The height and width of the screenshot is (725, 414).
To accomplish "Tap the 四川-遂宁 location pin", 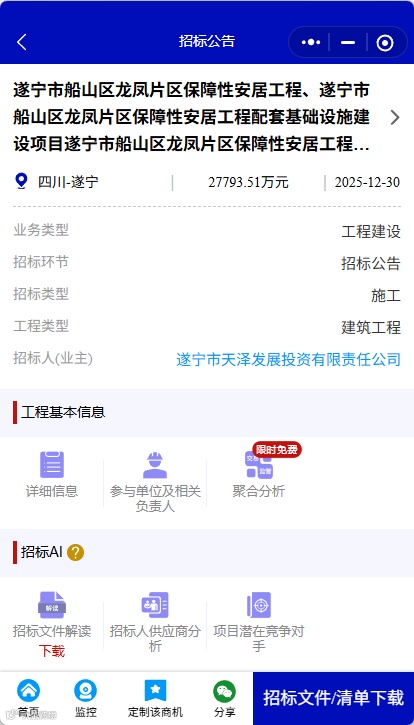I will point(21,181).
